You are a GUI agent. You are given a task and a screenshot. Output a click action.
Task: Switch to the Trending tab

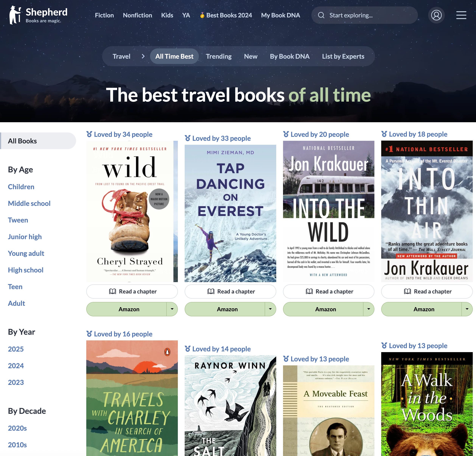coord(219,56)
